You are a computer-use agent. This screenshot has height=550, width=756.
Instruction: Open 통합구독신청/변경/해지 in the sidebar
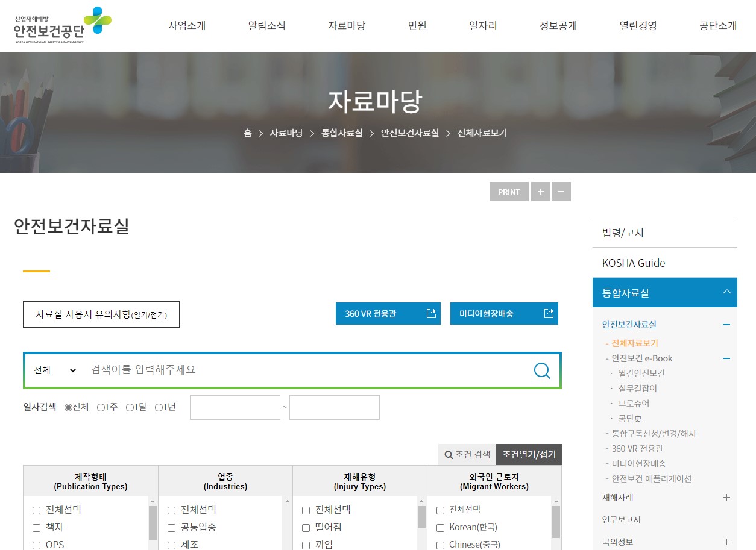pyautogui.click(x=654, y=434)
